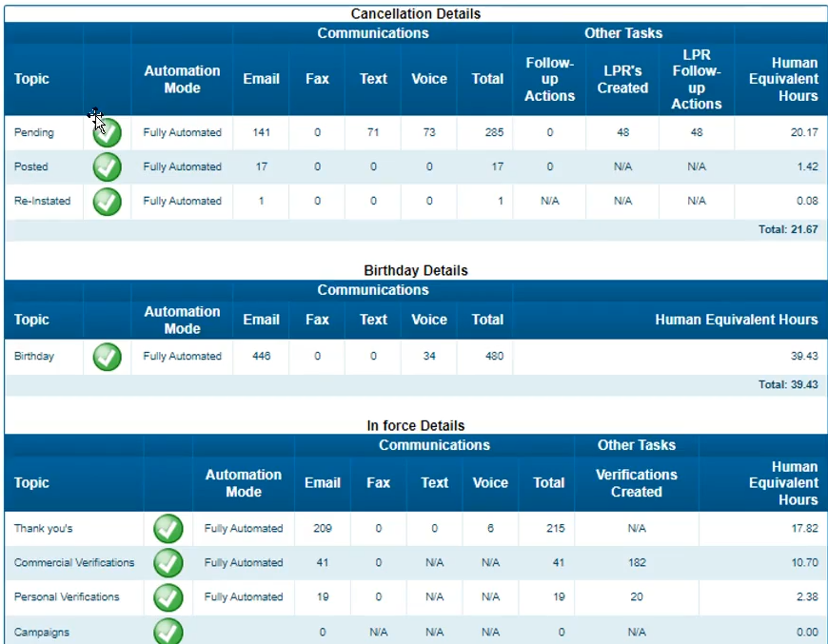Click the Birthday row green checkmark icon
The height and width of the screenshot is (644, 828).
108,357
